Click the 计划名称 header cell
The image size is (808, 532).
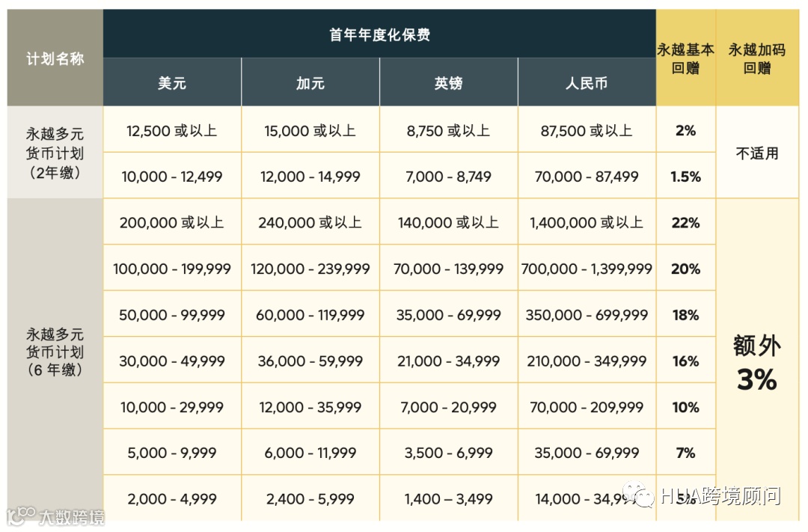click(55, 58)
